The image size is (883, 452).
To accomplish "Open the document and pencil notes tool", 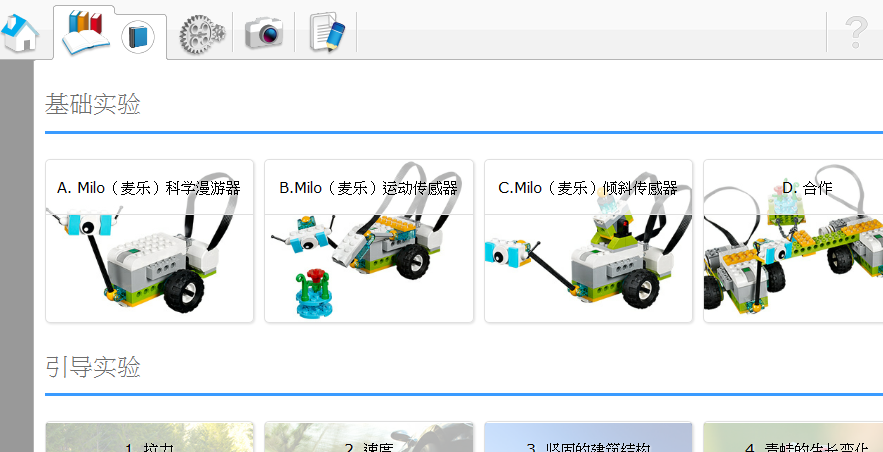I will click(x=327, y=33).
